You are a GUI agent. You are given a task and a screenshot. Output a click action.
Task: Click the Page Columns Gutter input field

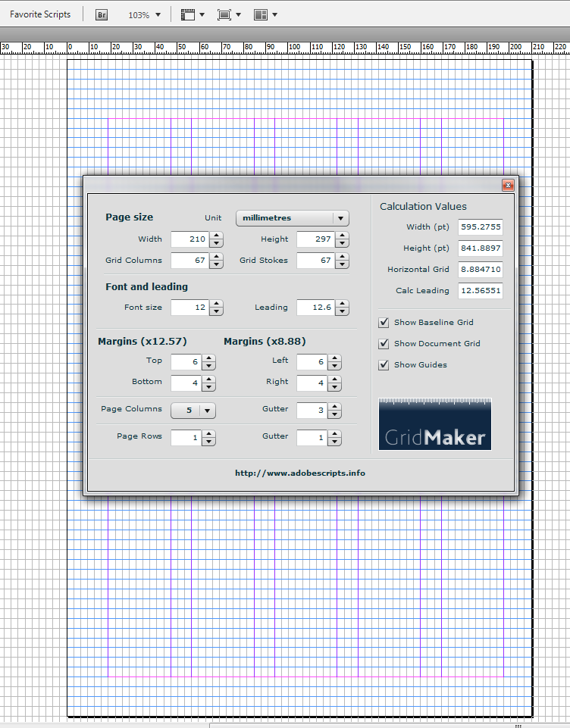312,411
